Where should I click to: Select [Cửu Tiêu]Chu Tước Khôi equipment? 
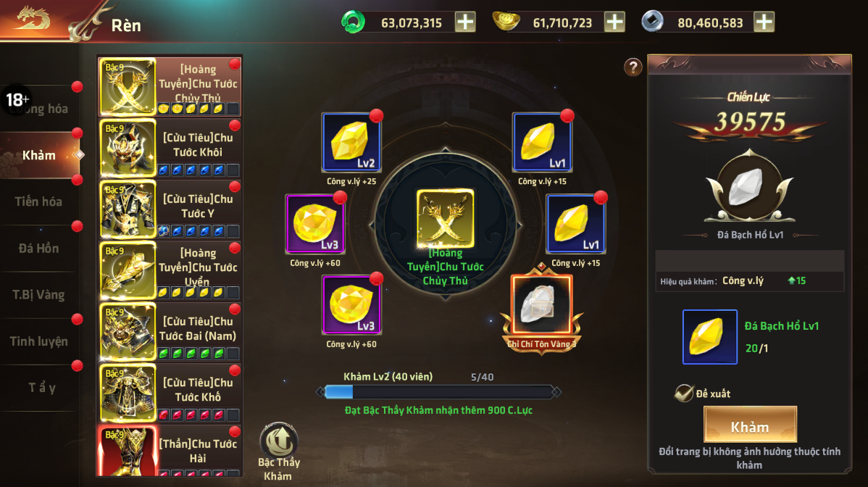(x=170, y=148)
